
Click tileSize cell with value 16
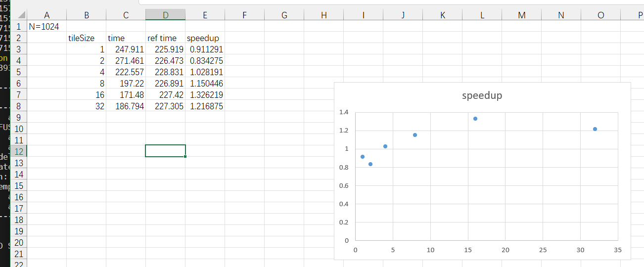click(87, 95)
